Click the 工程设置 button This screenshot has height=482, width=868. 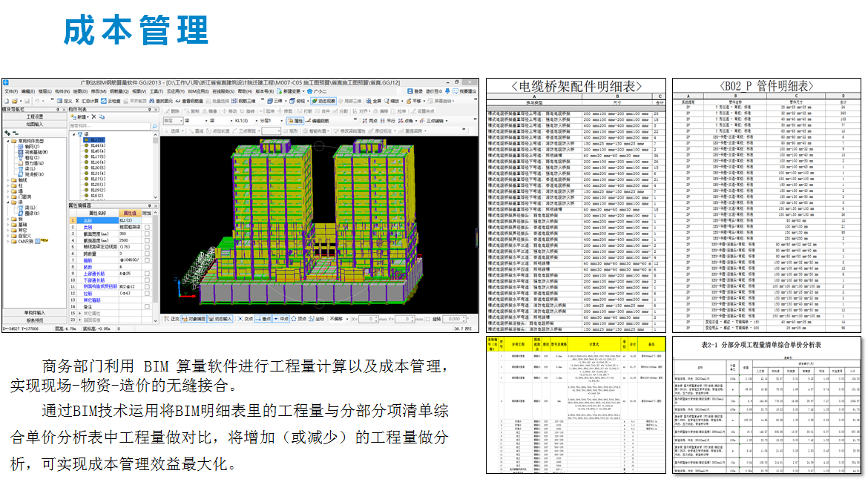34,116
